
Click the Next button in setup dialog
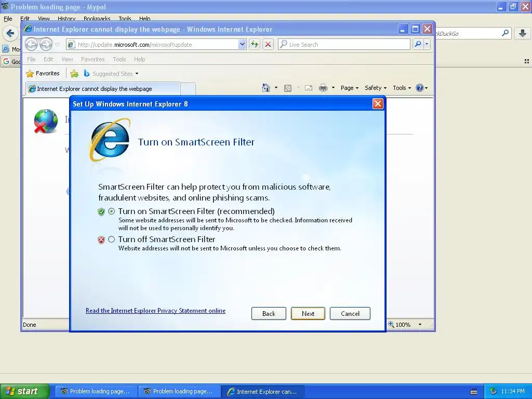308,313
